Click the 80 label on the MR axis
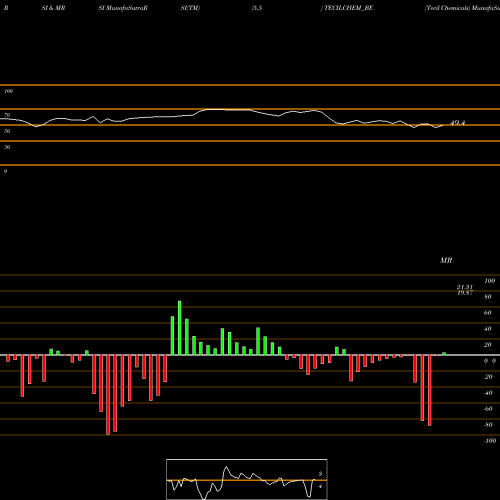Viewport: 500px width, 500px height. click(487, 297)
